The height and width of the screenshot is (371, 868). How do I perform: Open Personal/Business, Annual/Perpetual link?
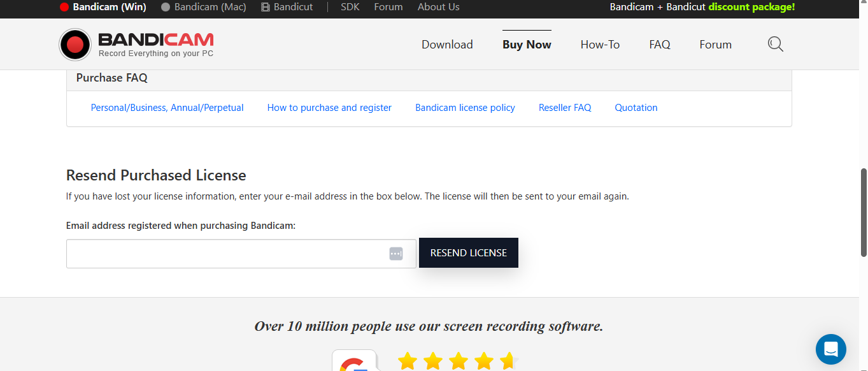click(167, 108)
